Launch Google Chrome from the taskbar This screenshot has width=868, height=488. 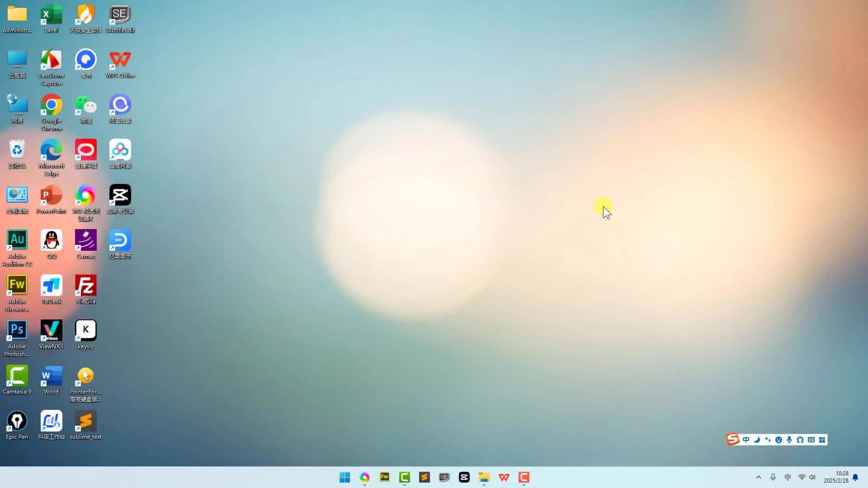(364, 477)
